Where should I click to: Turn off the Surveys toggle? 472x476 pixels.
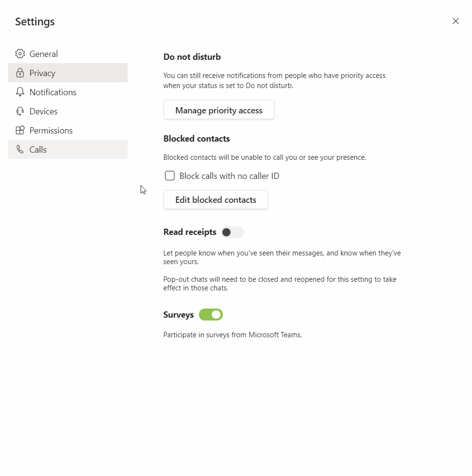[211, 314]
